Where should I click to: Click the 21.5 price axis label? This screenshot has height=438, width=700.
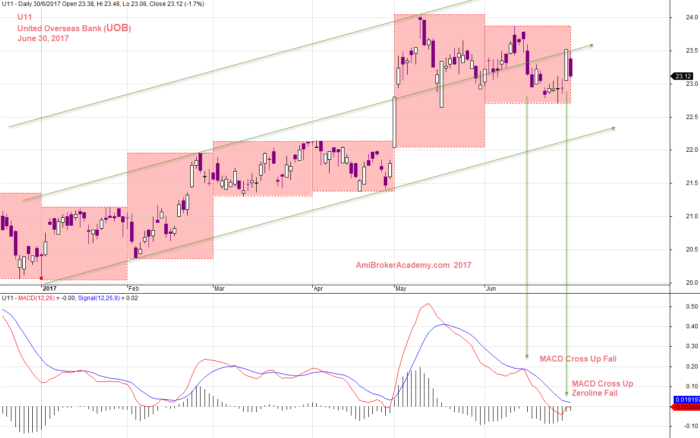(692, 183)
